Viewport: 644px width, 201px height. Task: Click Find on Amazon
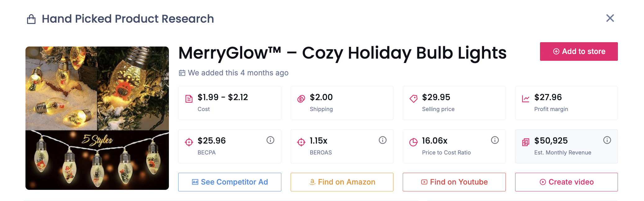[342, 182]
